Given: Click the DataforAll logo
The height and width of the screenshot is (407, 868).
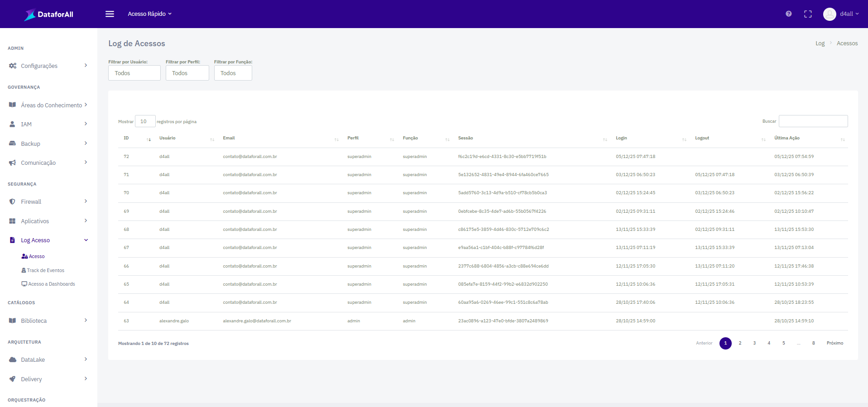Looking at the screenshot, I should click(x=49, y=14).
